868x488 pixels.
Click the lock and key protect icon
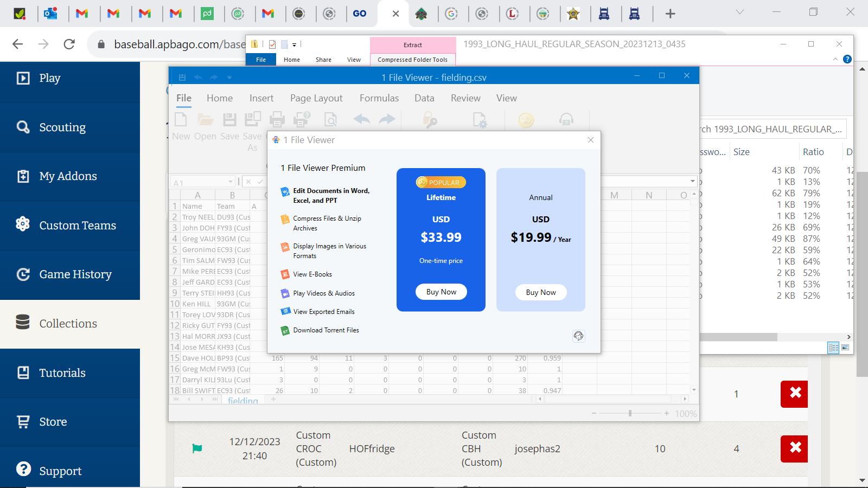click(430, 120)
